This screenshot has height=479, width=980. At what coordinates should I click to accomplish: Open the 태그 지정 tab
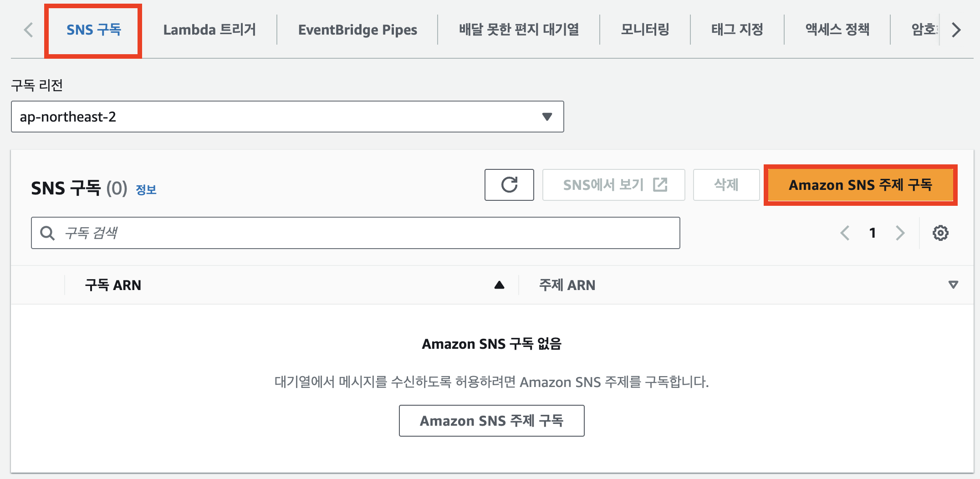pos(737,29)
